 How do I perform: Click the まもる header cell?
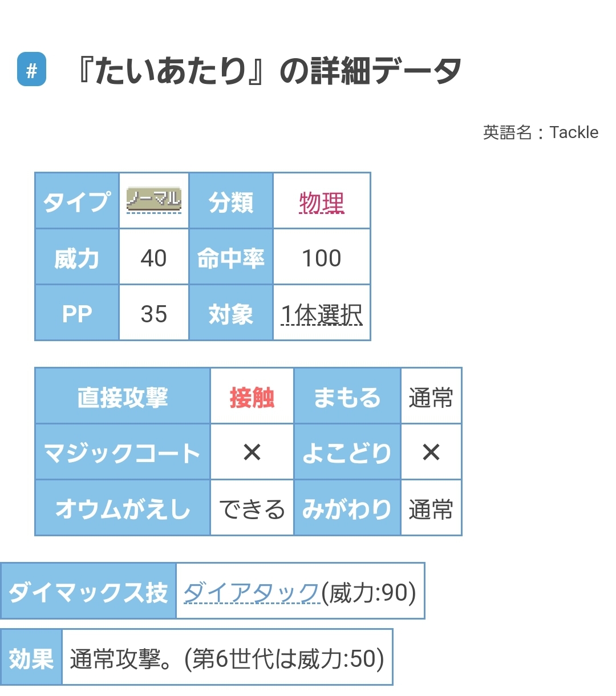coord(347,397)
